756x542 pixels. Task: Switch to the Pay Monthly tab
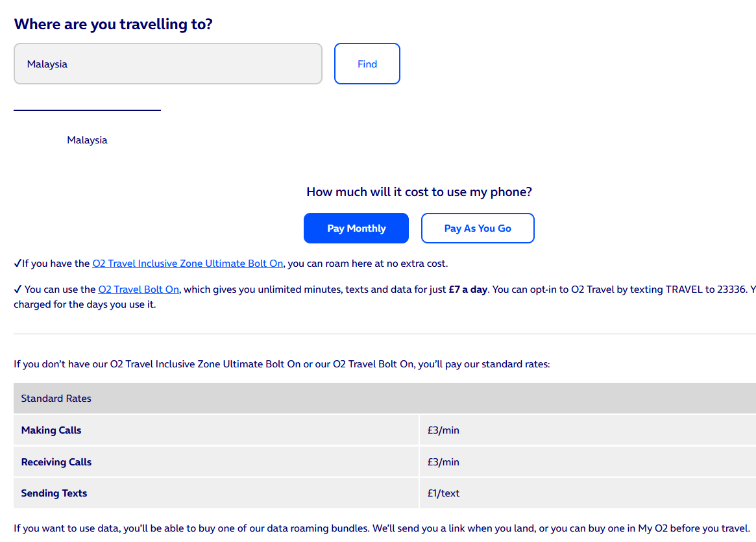(x=356, y=228)
